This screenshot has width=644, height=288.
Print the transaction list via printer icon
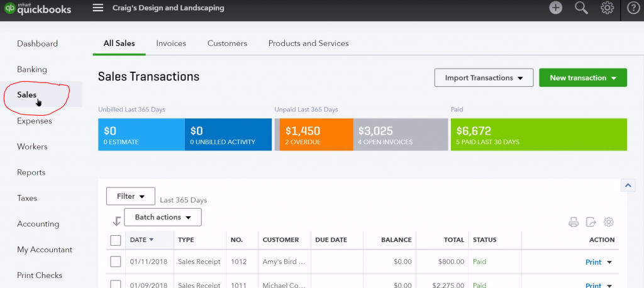pos(573,222)
